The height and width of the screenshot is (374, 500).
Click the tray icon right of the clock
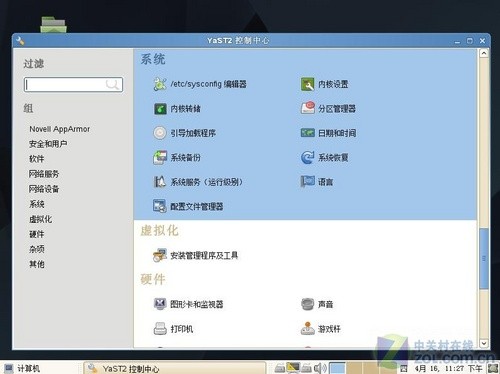[x=493, y=368]
